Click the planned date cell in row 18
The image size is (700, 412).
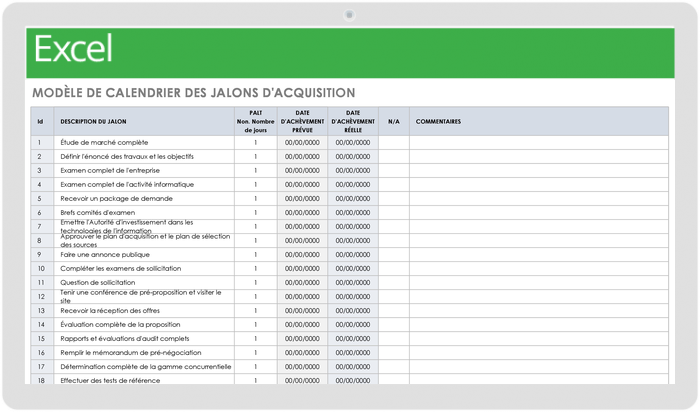click(302, 379)
